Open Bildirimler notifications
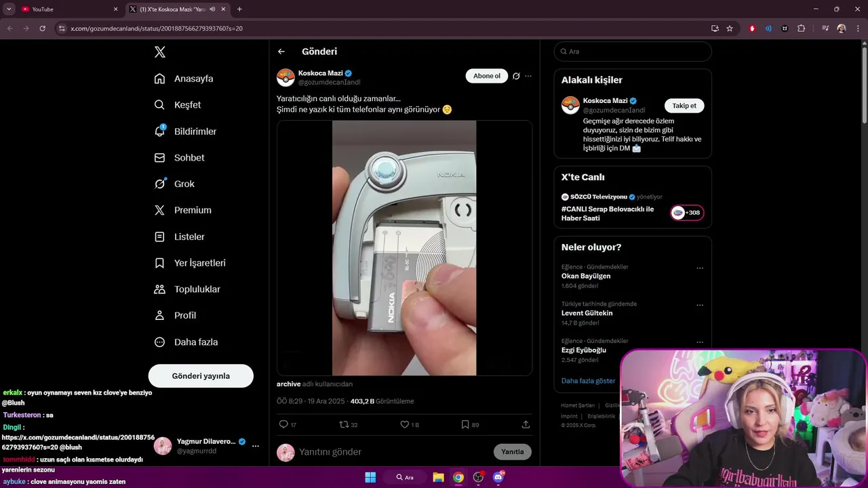This screenshot has height=488, width=868. pyautogui.click(x=185, y=131)
